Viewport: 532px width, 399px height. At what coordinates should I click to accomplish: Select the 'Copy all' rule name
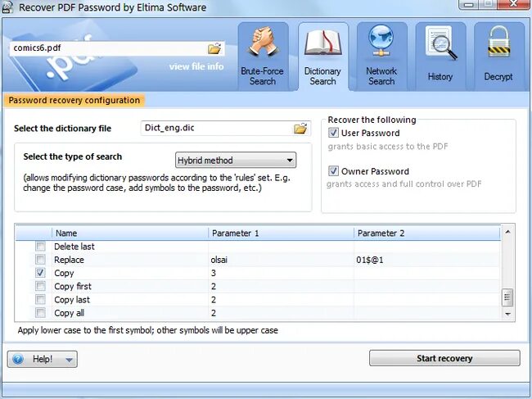[70, 313]
